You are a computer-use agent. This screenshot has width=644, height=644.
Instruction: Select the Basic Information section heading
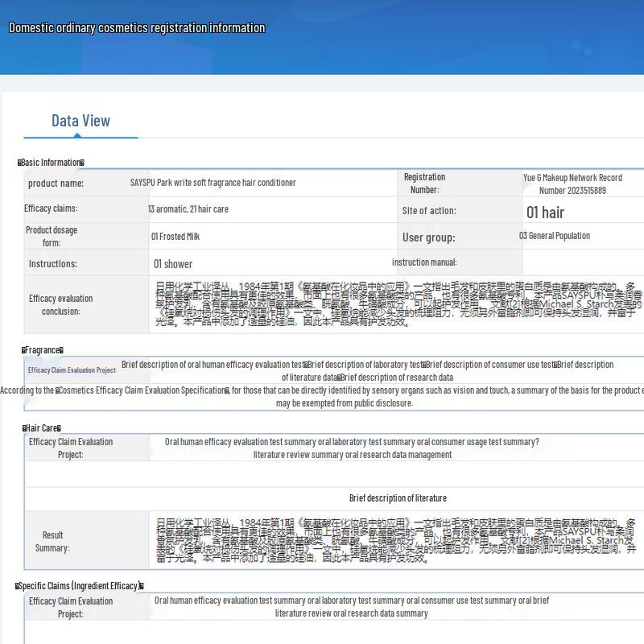51,163
